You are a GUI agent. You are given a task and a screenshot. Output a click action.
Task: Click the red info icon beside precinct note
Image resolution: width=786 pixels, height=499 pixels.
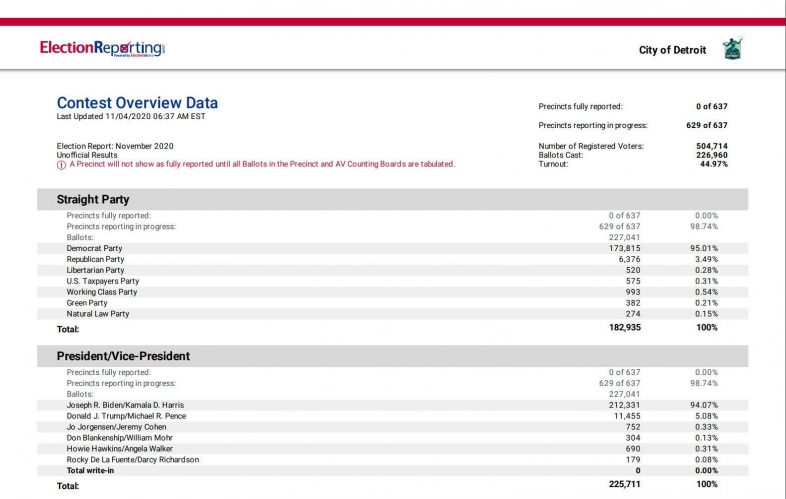tap(61, 164)
